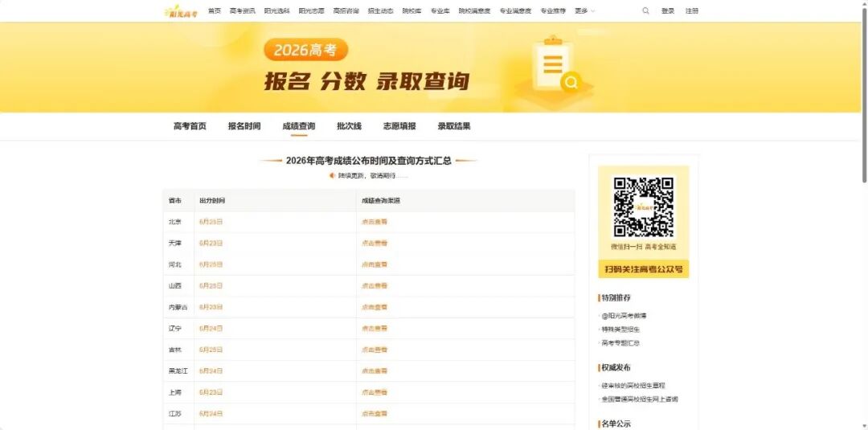The image size is (868, 430).
Task: Switch to the 高考首页 tab
Action: pos(190,126)
